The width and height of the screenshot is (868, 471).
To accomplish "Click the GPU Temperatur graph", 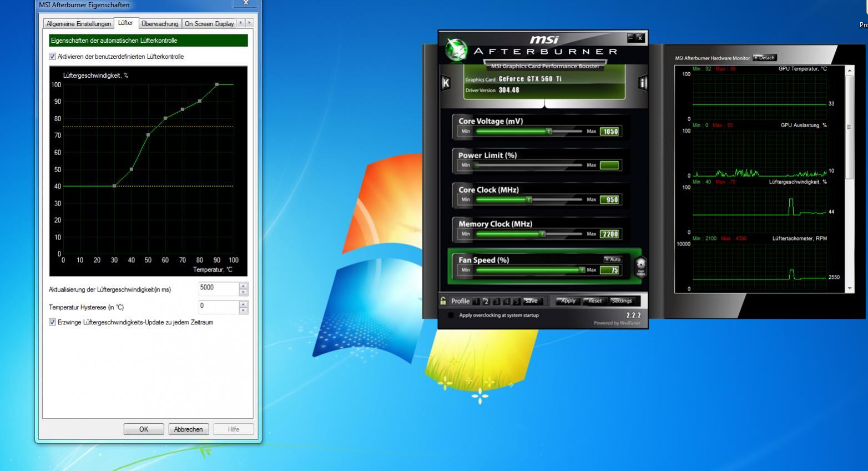I will 759,97.
